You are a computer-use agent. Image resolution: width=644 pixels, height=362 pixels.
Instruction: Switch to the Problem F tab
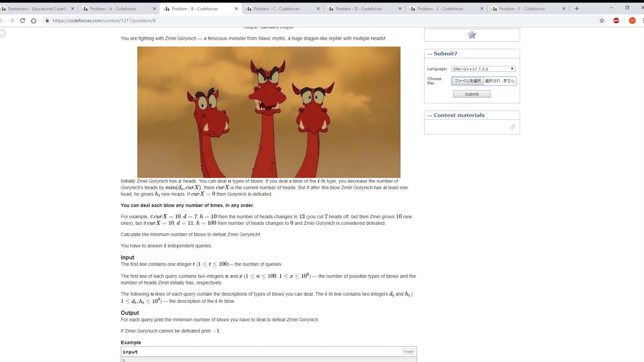528,9
